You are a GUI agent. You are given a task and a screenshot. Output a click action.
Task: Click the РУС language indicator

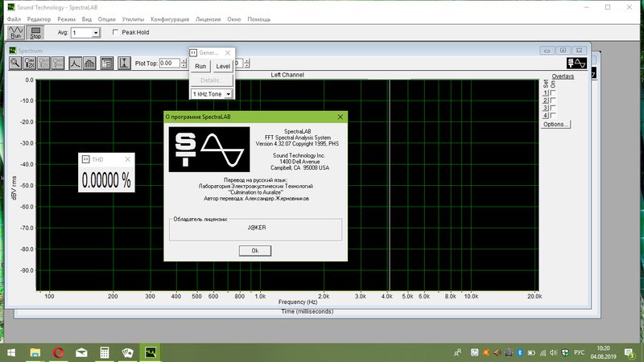tap(579, 352)
